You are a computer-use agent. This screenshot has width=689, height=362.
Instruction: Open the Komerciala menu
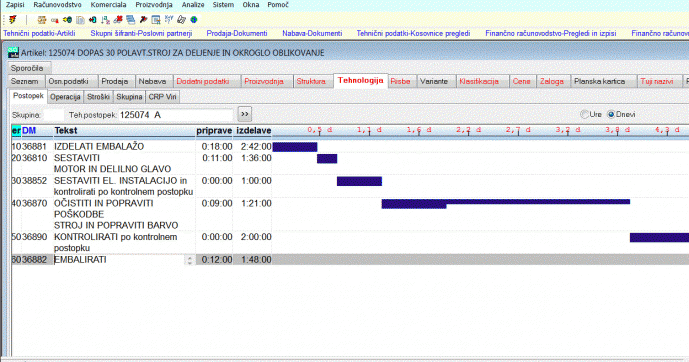[x=108, y=5]
